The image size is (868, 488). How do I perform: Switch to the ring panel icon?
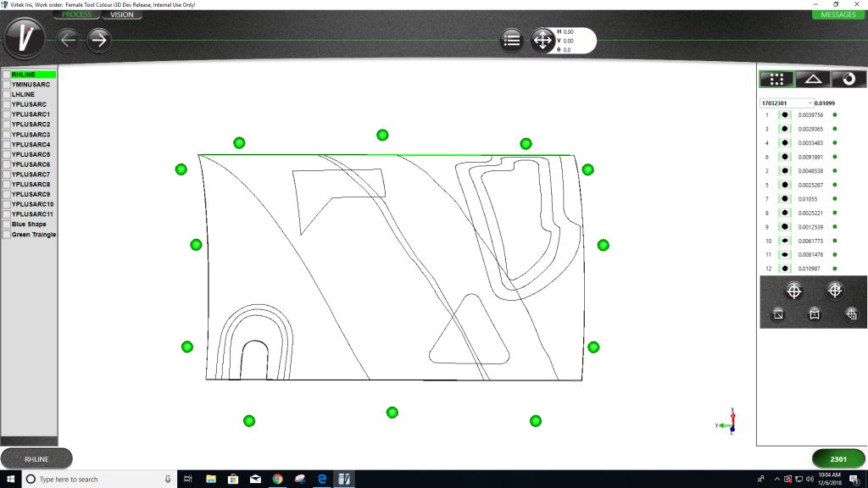[x=849, y=79]
